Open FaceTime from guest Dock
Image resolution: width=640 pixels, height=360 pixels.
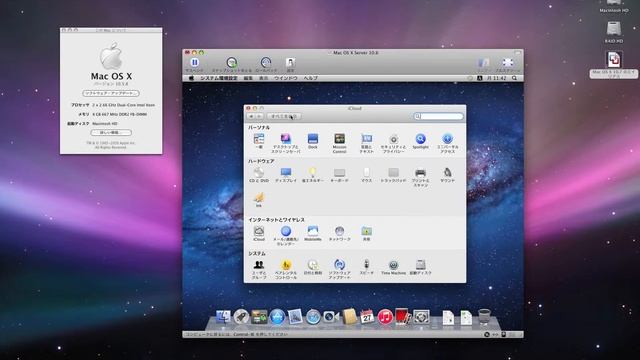coord(331,317)
